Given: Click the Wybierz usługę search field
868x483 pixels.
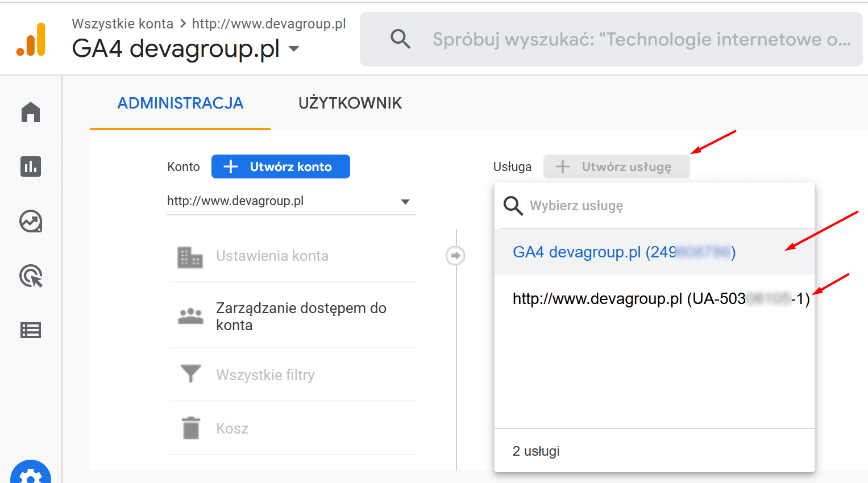Looking at the screenshot, I should tap(654, 206).
